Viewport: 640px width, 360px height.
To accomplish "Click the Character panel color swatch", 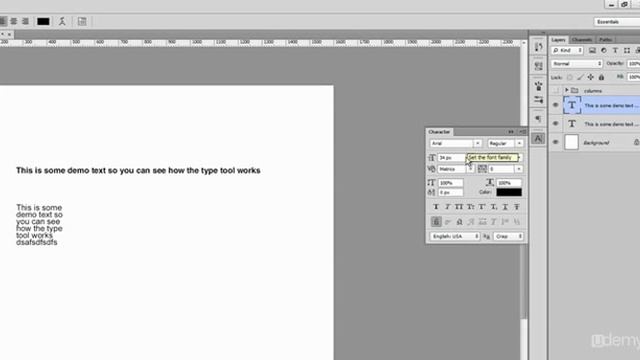I will (509, 192).
